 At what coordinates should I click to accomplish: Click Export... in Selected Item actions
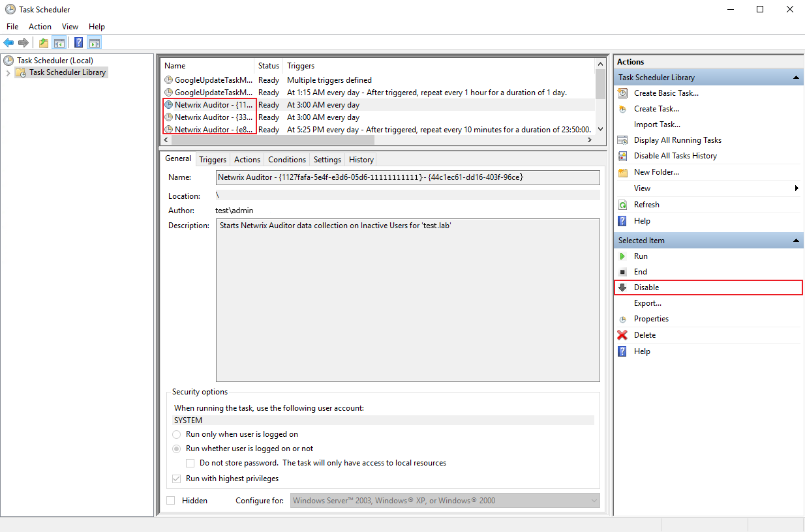coord(647,303)
